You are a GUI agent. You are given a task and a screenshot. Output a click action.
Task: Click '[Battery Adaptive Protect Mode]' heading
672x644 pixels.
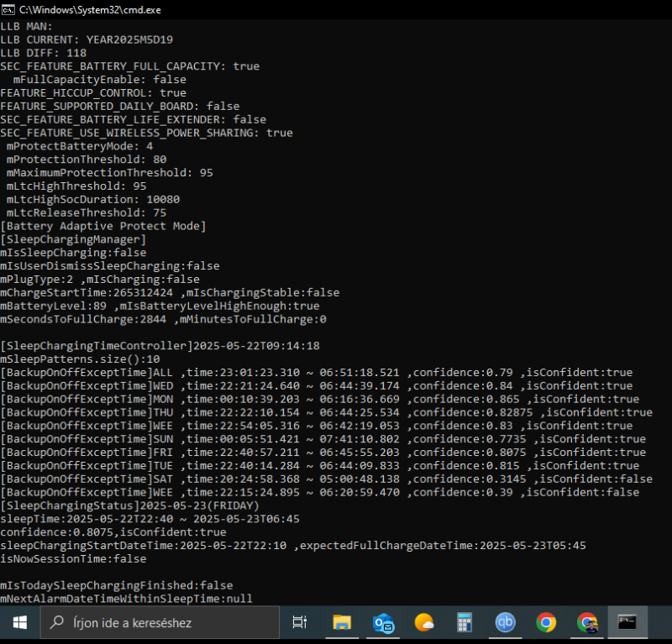103,226
